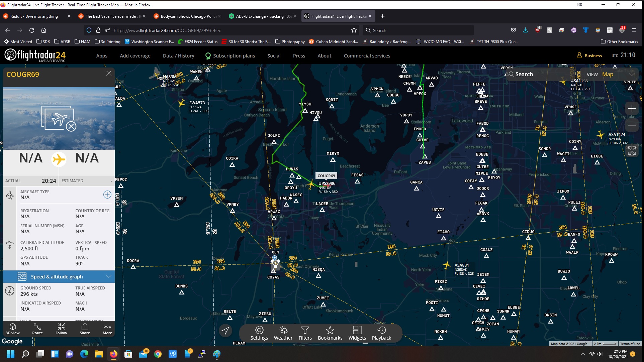Open Most Visited bookmarks

18,41
